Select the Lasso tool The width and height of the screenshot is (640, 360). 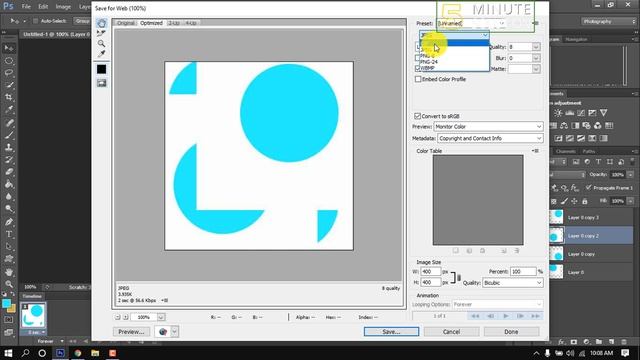[x=9, y=73]
